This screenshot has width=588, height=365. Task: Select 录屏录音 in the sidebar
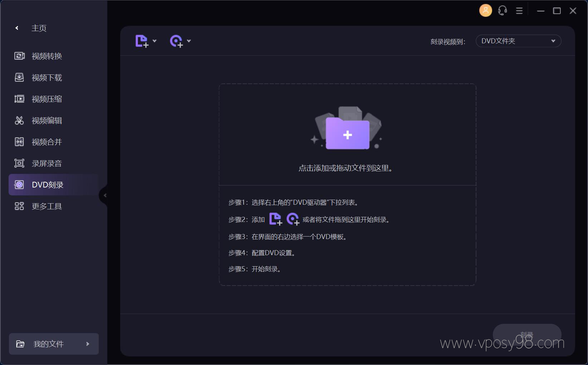[46, 164]
